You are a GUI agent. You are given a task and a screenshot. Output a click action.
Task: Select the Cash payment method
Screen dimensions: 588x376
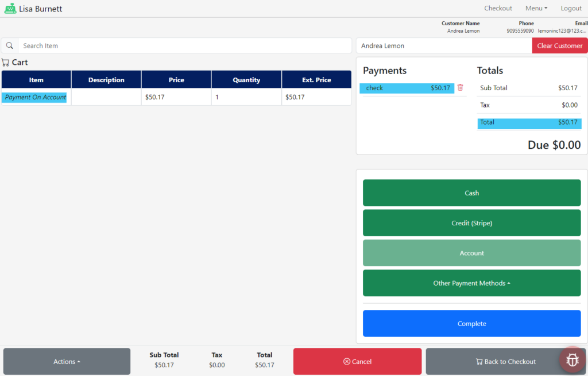[471, 193]
